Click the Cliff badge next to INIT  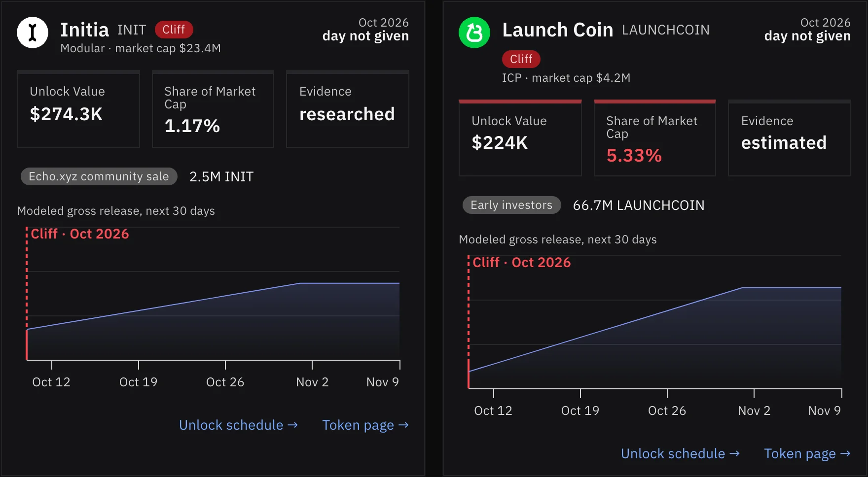tap(174, 30)
